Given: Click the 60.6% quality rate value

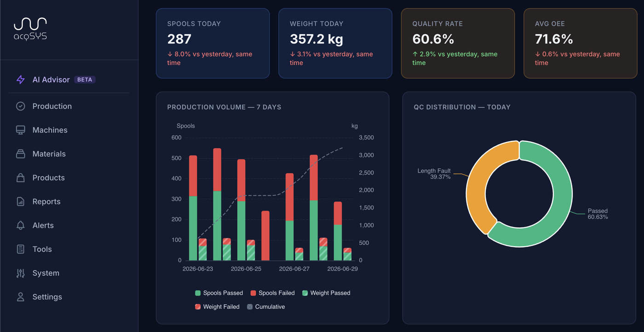Looking at the screenshot, I should tap(433, 39).
